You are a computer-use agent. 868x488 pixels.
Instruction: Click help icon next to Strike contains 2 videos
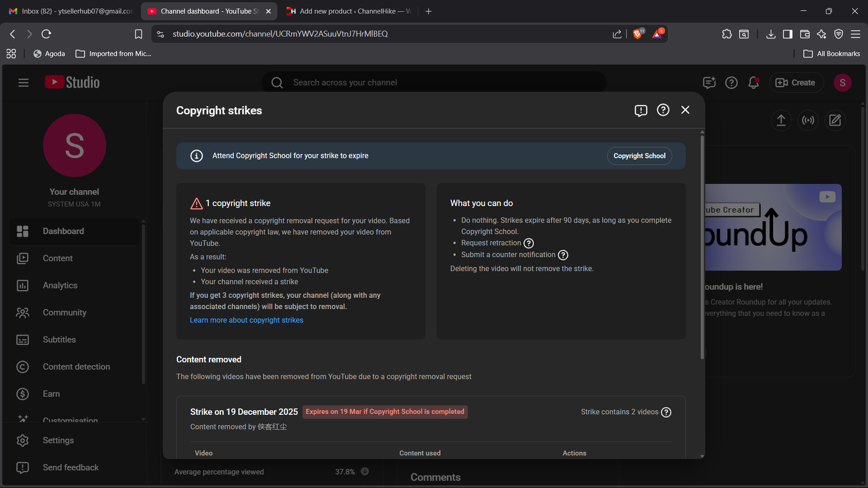[x=666, y=412]
